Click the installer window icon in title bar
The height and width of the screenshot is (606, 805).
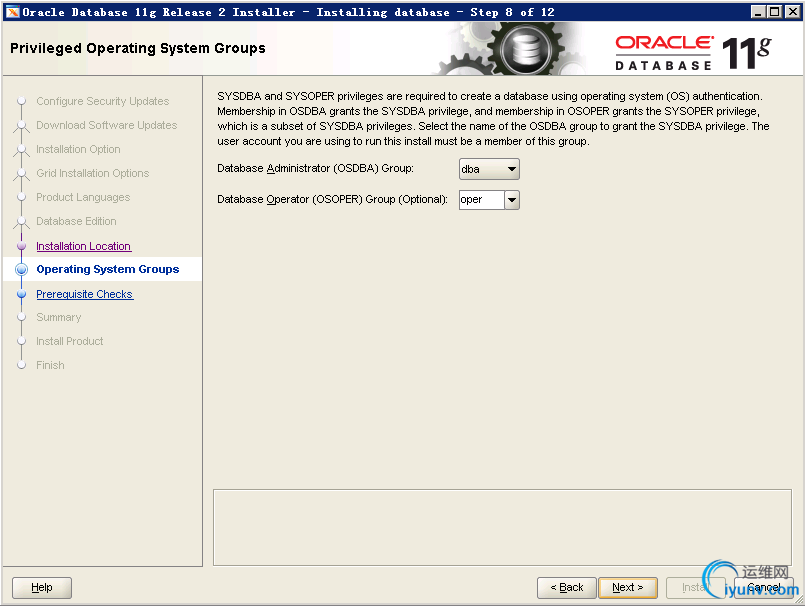(12, 12)
